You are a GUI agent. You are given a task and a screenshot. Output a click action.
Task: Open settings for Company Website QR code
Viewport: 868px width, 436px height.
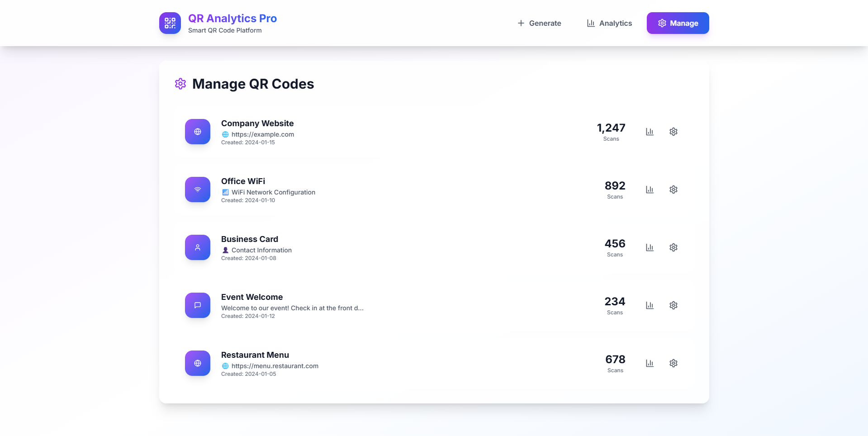[x=673, y=132]
